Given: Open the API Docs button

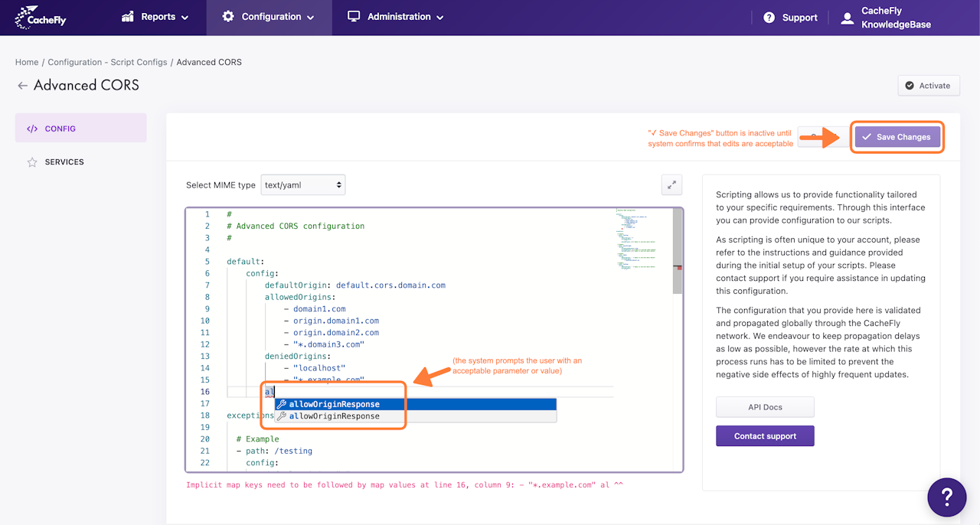Looking at the screenshot, I should click(x=765, y=407).
